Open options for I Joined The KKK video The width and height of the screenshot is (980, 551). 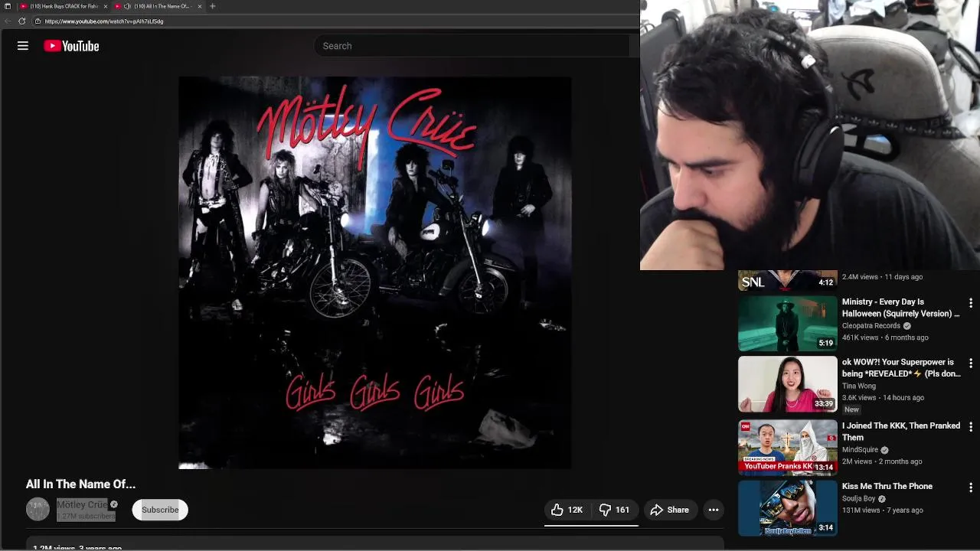[971, 427]
